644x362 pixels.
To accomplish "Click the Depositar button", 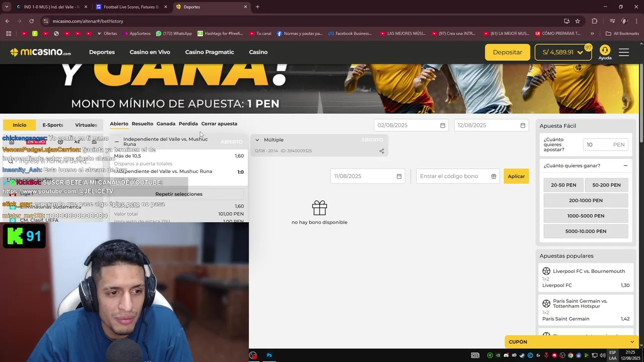I will click(x=507, y=52).
